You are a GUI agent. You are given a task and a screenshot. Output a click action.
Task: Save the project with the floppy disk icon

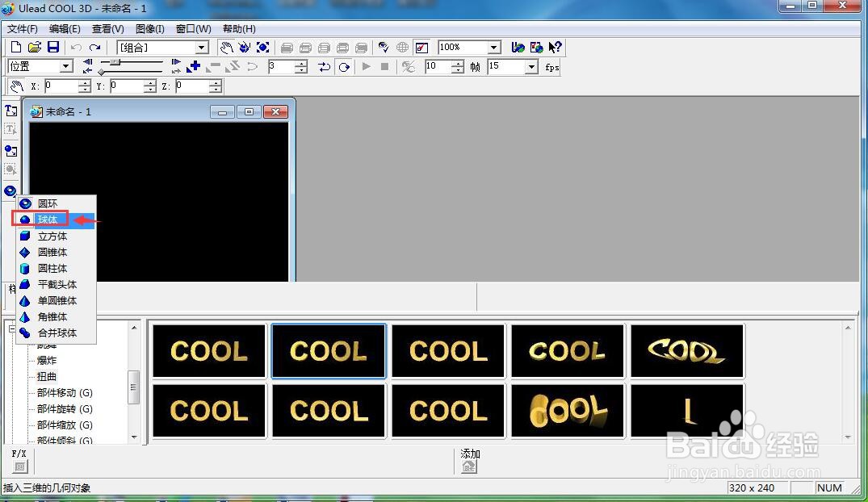click(x=53, y=48)
